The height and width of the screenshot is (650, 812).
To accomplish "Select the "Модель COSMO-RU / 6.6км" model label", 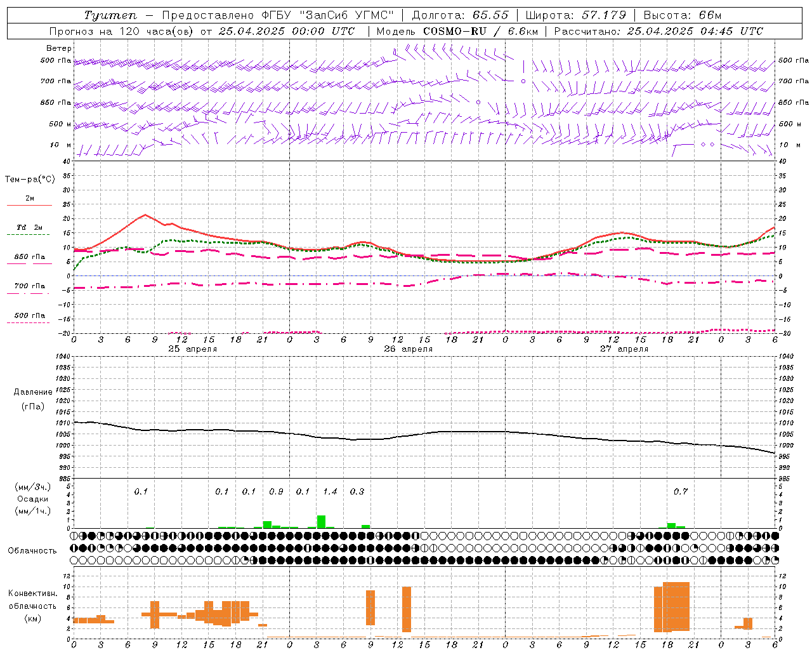I will click(x=457, y=31).
